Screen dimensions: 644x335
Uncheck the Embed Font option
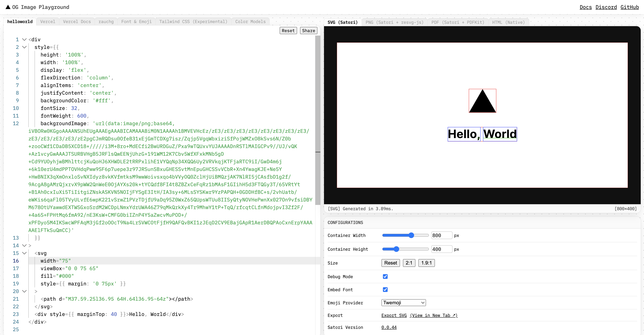click(385, 289)
